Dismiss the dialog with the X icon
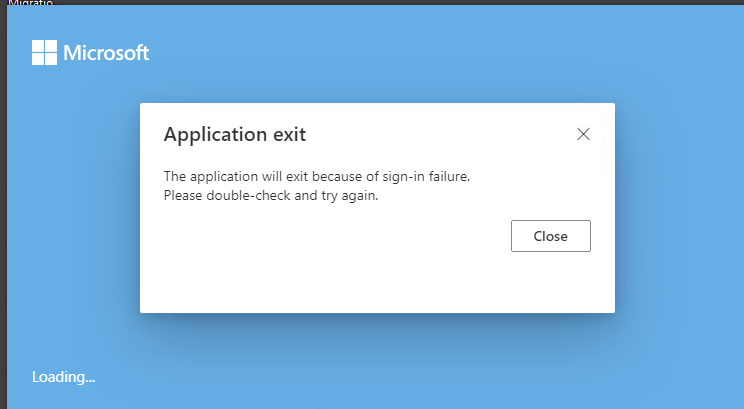The width and height of the screenshot is (744, 409). [x=584, y=134]
